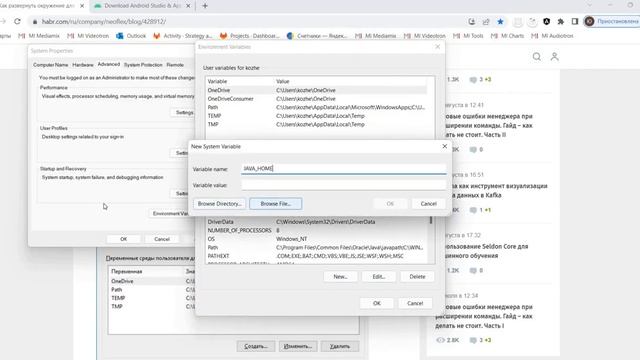The width and height of the screenshot is (640, 360).
Task: Click the views eye icon beside 2.8K
Action: [440, 340]
